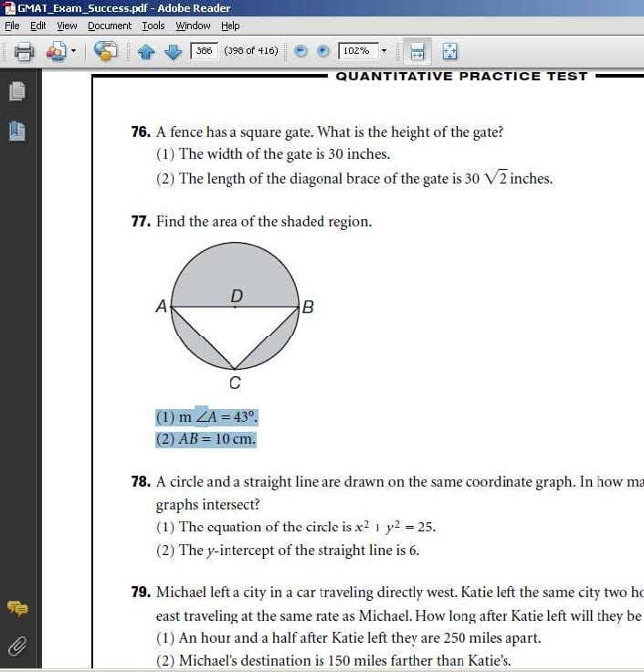Click the zoom in plus button
644x672 pixels.
(322, 51)
